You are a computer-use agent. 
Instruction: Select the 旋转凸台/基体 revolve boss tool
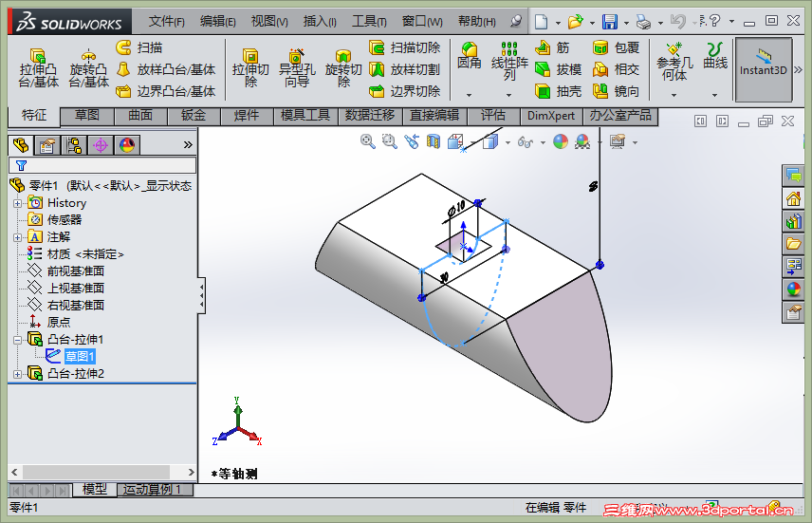coord(88,68)
